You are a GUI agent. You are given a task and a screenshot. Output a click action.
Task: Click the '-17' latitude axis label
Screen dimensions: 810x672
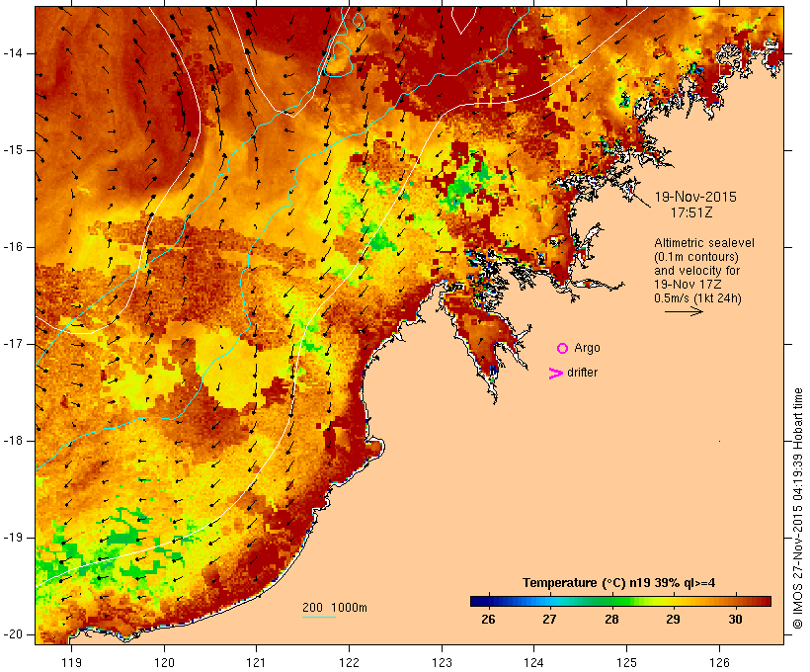[x=13, y=344]
